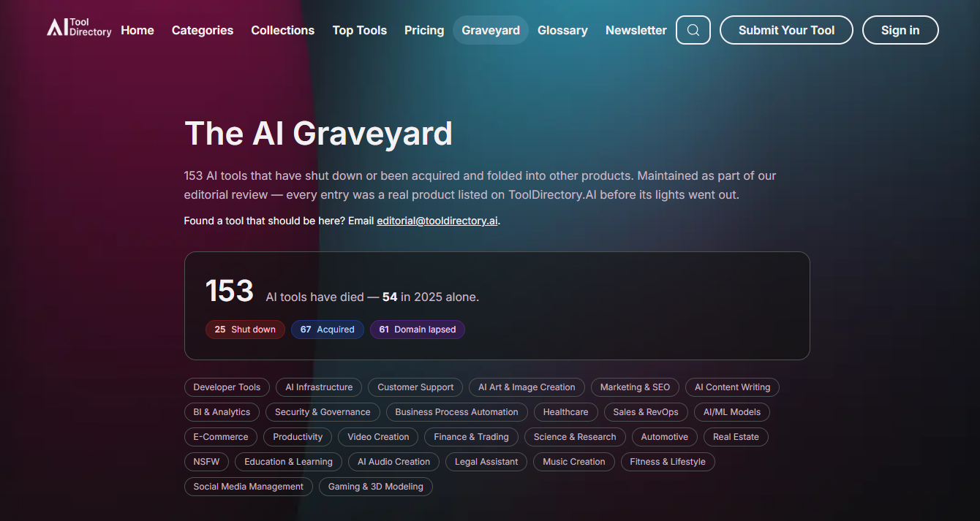This screenshot has height=521, width=980.
Task: Select the Automotive category chip
Action: point(665,437)
